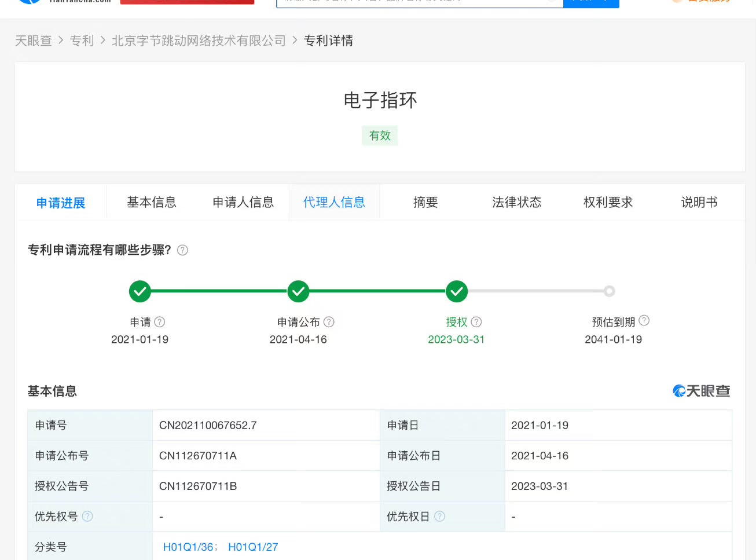
Task: Open classification link H01Q1/27
Action: [x=253, y=547]
